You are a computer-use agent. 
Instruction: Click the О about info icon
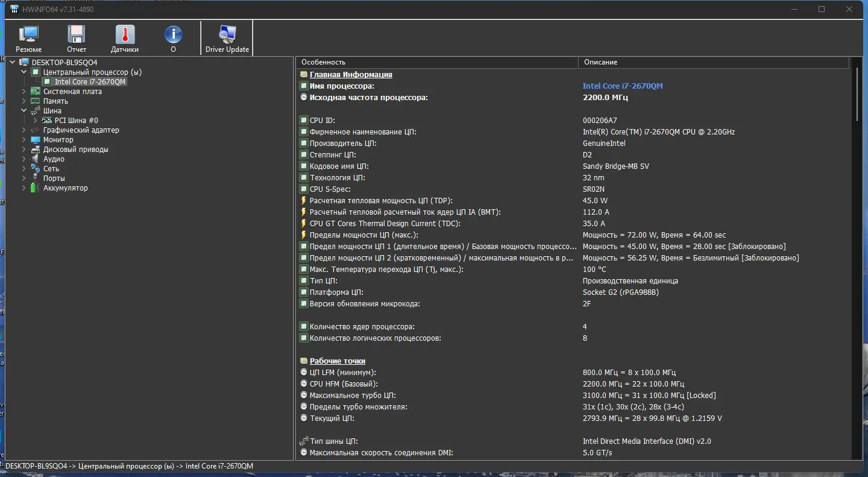pos(173,35)
